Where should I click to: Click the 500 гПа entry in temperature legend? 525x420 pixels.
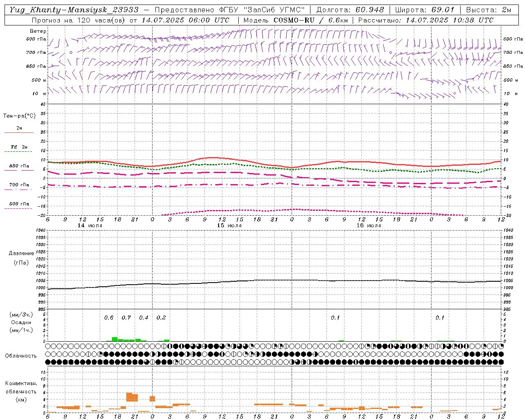tap(19, 204)
